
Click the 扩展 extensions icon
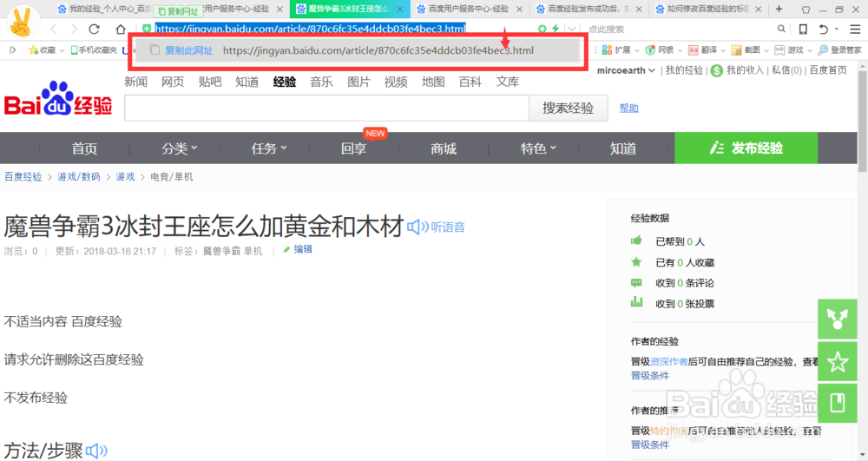[607, 49]
